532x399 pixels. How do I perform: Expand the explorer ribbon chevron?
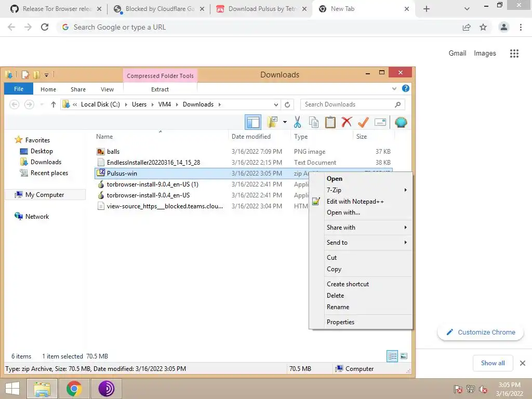tap(394, 89)
